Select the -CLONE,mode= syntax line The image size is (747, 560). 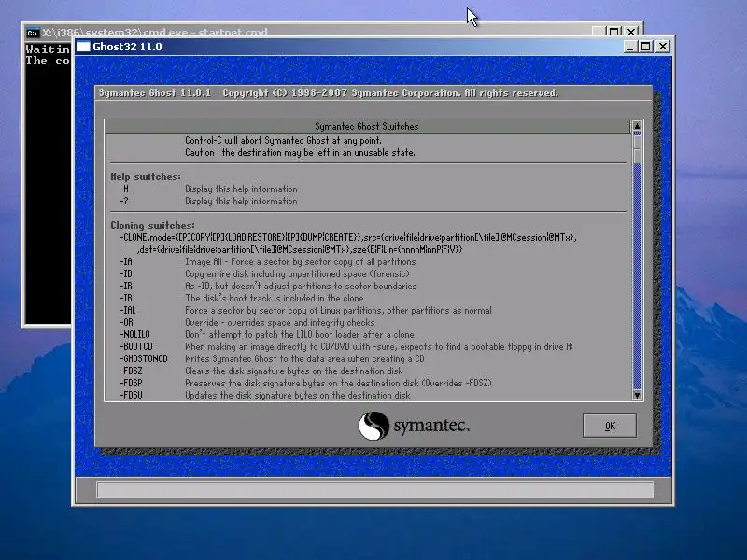[348, 238]
